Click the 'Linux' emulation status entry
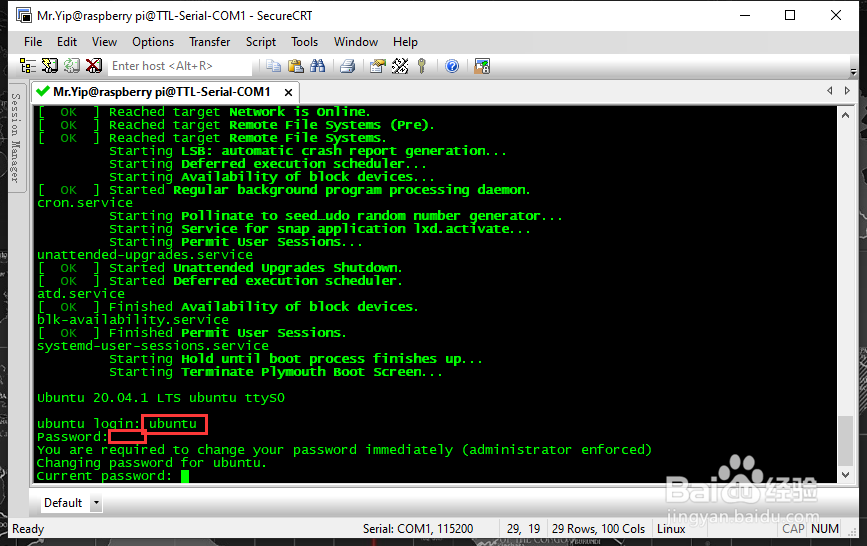 pos(671,529)
